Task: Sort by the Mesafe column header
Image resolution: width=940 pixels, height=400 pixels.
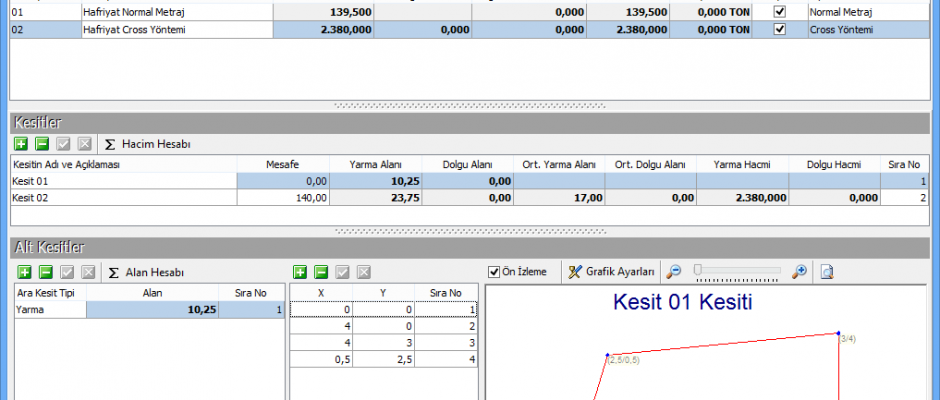Action: 282,164
